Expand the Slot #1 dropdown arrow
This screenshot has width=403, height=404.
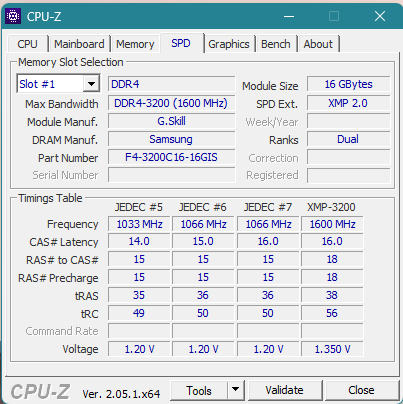click(x=91, y=84)
